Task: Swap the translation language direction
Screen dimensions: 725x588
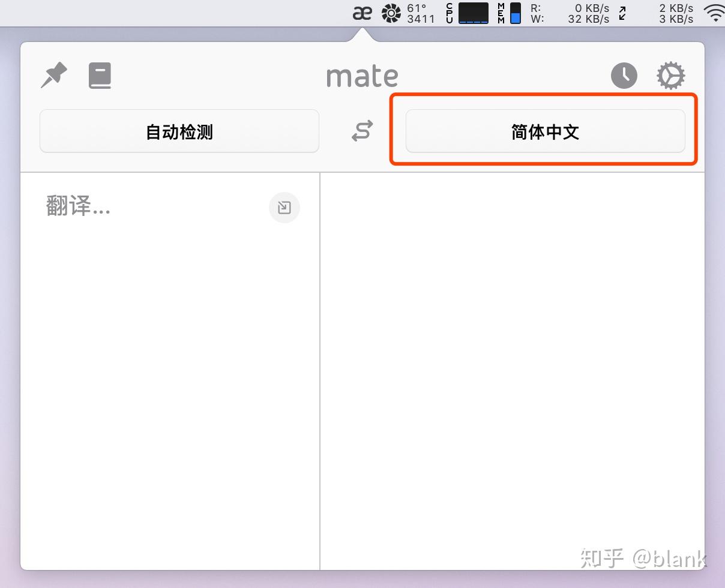Action: tap(362, 131)
